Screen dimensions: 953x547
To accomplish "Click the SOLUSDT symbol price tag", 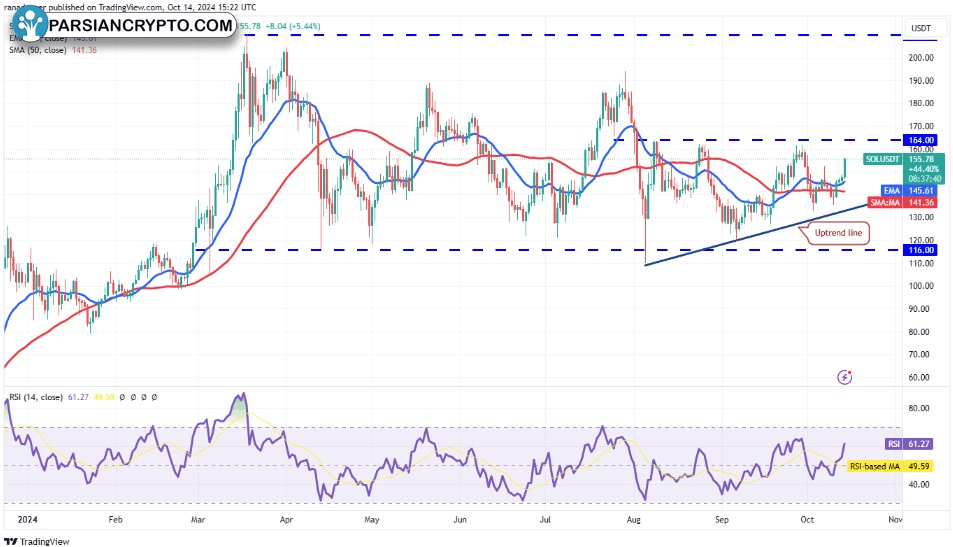I will tap(882, 159).
